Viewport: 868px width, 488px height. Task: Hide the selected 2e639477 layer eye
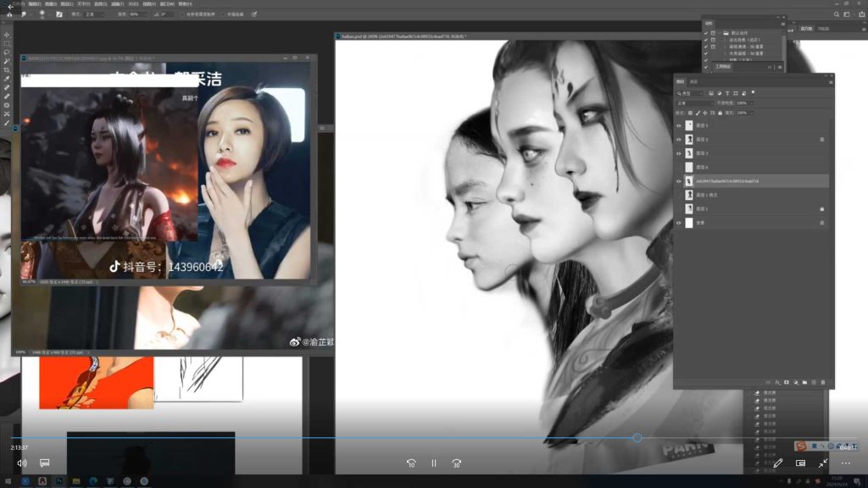click(x=679, y=181)
